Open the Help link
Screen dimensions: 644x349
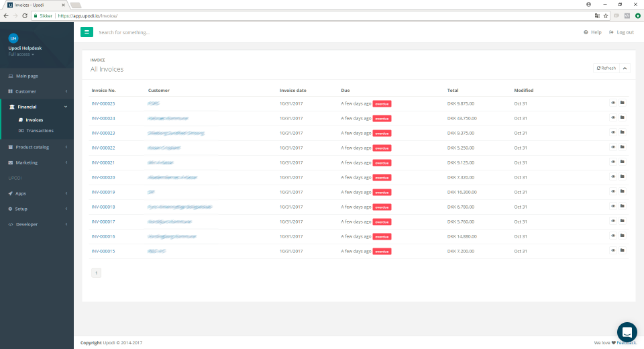[x=592, y=32]
